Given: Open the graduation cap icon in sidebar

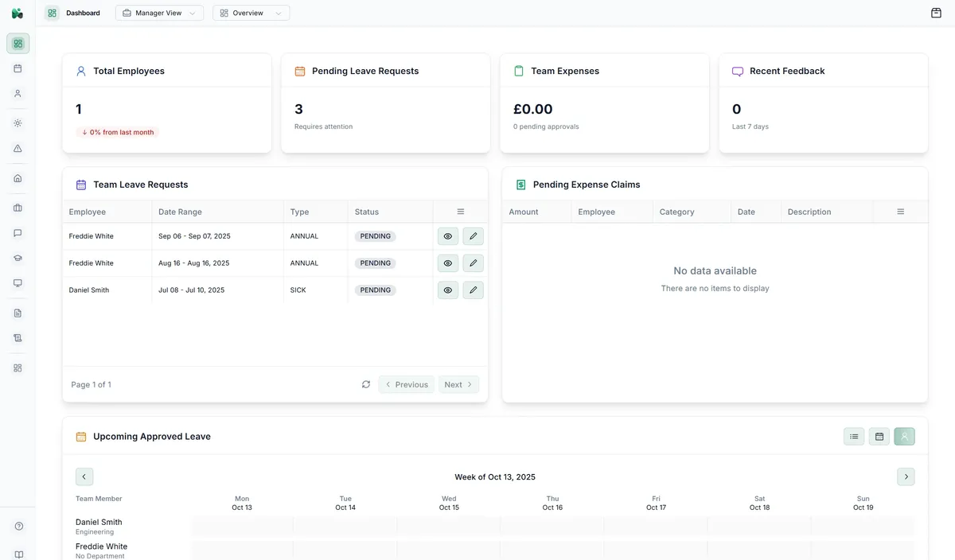Looking at the screenshot, I should point(18,258).
